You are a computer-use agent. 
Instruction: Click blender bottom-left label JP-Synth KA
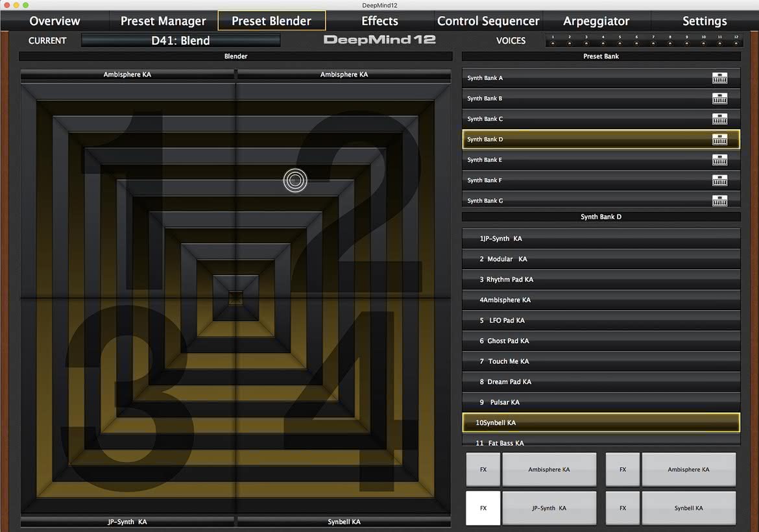coord(127,522)
